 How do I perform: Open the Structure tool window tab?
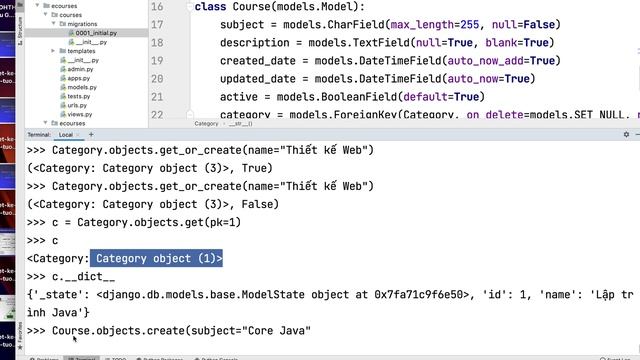[x=20, y=31]
